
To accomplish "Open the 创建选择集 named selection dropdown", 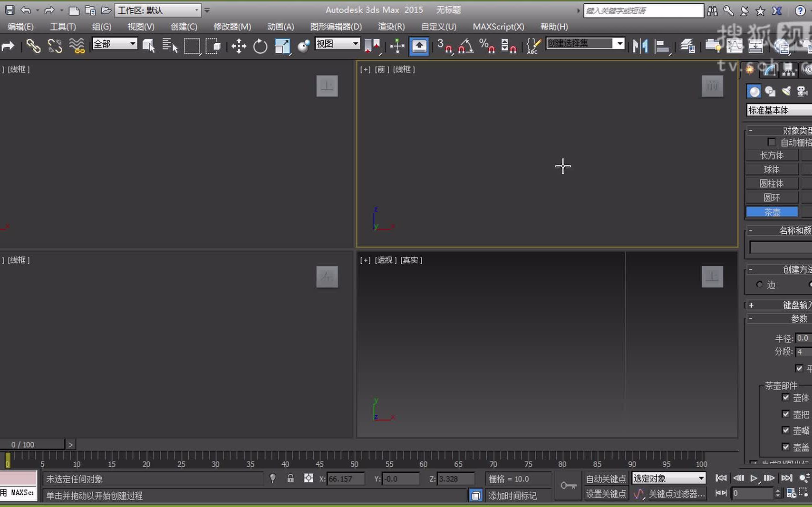I will pos(619,44).
